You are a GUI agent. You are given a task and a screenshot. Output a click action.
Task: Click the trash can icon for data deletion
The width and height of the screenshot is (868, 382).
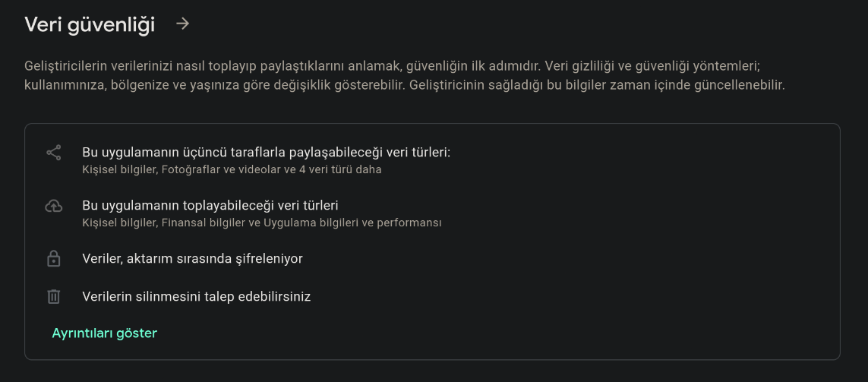click(x=54, y=296)
